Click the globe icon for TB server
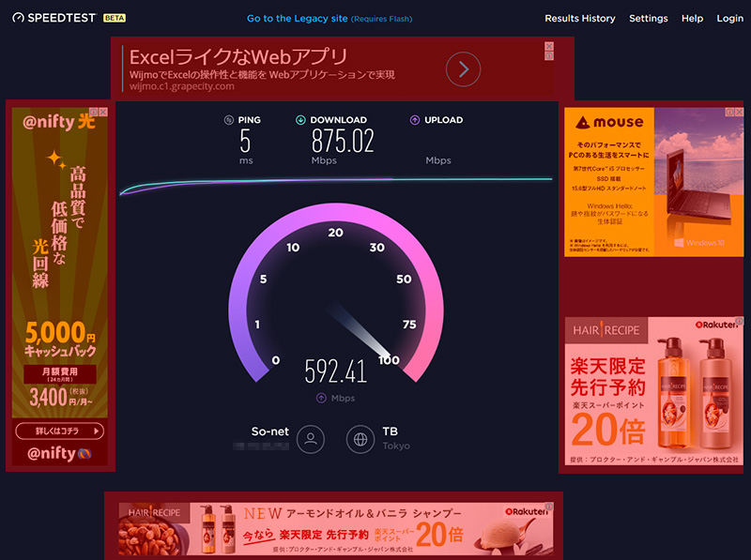Viewport: 751px width, 560px height. 360,438
